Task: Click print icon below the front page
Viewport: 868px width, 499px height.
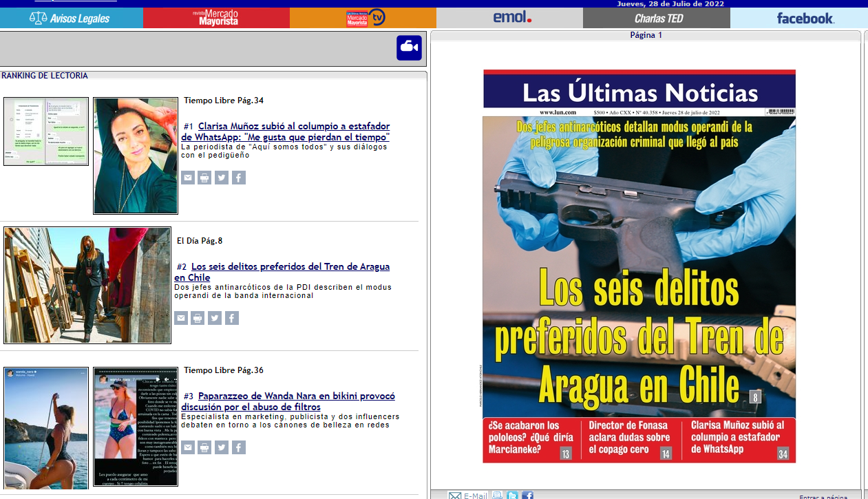Action: pos(497,496)
